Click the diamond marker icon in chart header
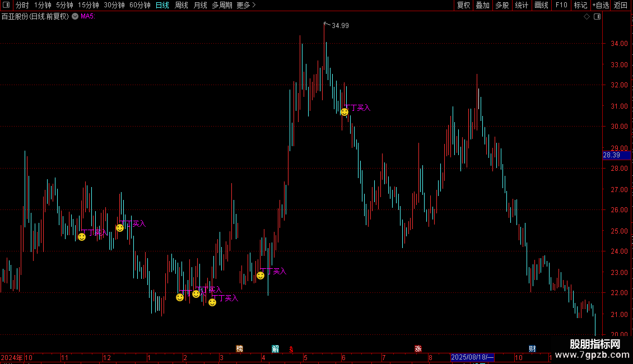Image resolution: width=633 pixels, height=364 pixels. [587, 17]
